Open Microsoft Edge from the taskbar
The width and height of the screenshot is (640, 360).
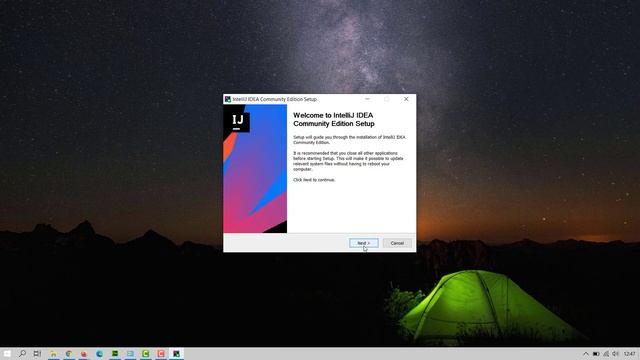point(100,354)
